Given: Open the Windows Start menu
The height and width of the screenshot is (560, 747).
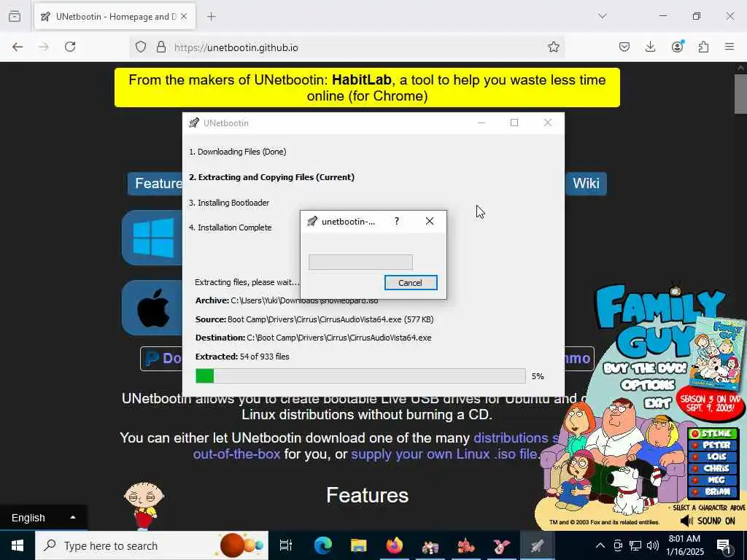Looking at the screenshot, I should (18, 545).
